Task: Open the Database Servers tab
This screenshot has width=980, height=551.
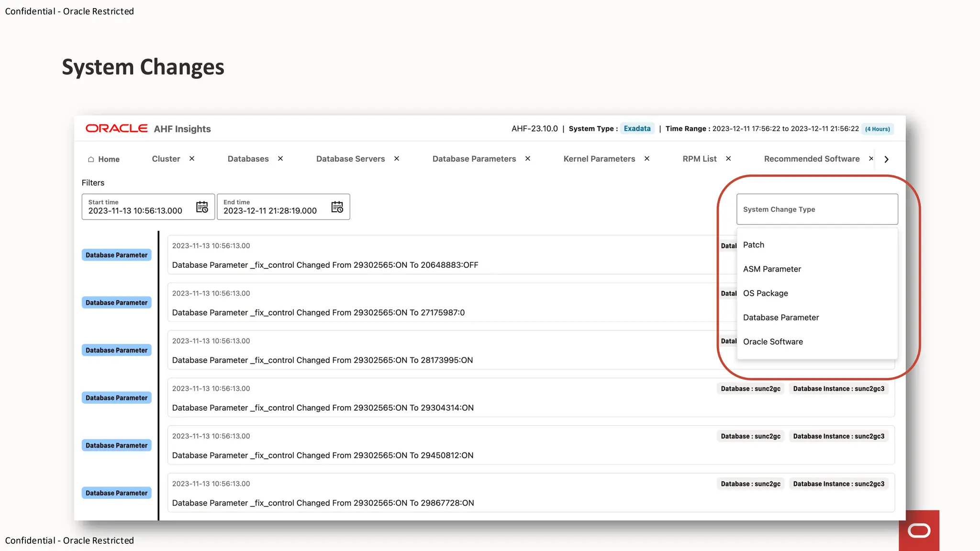Action: pos(350,159)
